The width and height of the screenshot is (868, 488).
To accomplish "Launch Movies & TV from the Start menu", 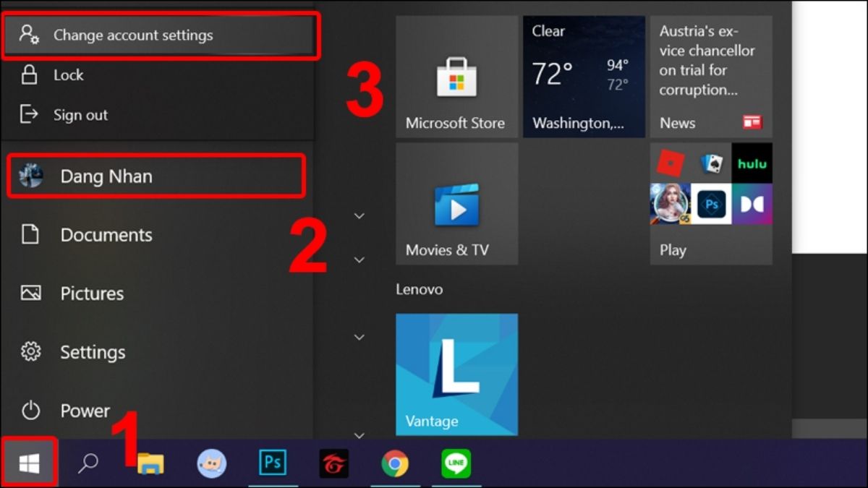I will click(x=456, y=203).
